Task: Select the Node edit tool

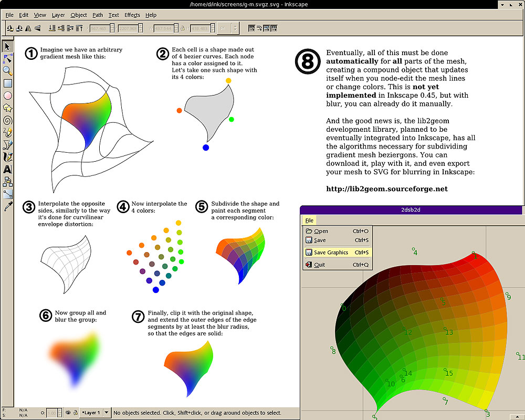Action: pos(7,59)
